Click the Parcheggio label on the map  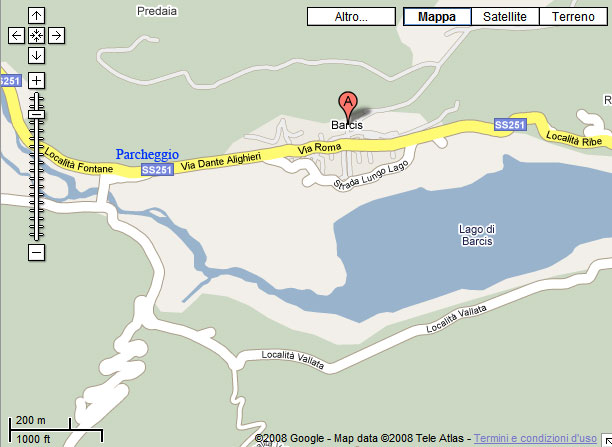point(148,154)
